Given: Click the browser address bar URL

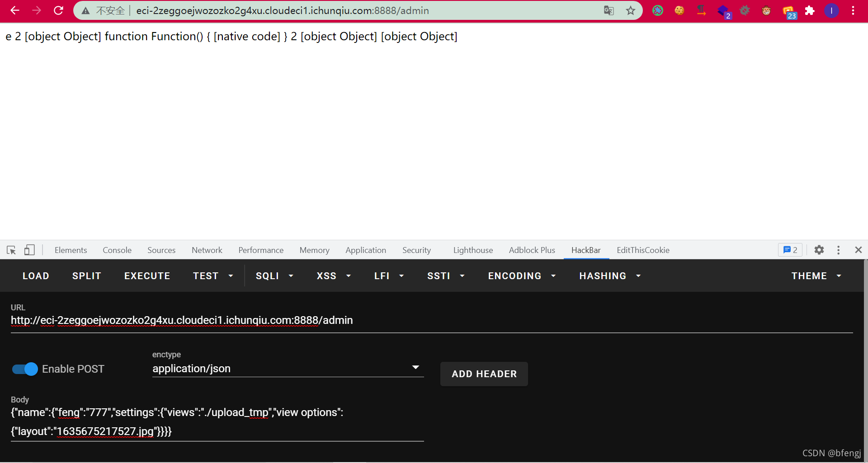Looking at the screenshot, I should pos(283,10).
